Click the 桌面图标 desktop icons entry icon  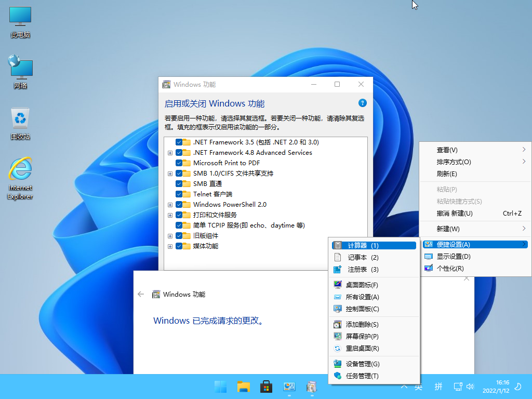pos(338,285)
